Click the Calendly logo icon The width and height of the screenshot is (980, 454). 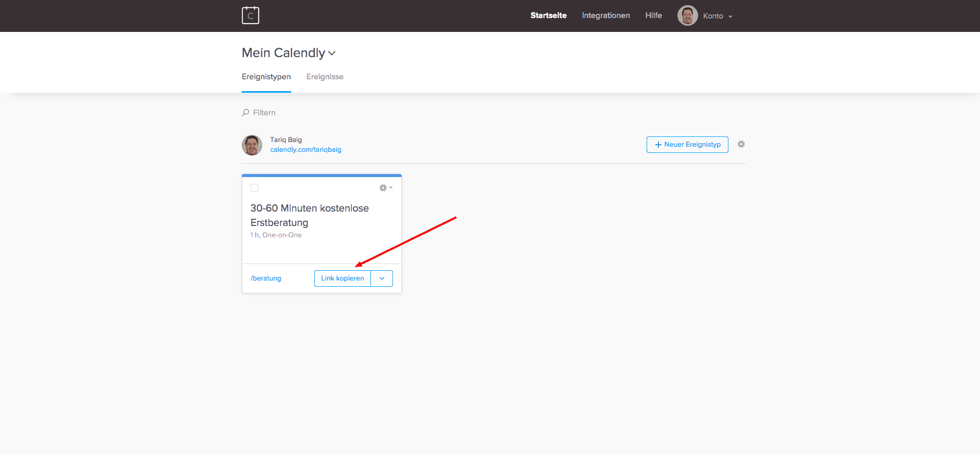(x=251, y=15)
